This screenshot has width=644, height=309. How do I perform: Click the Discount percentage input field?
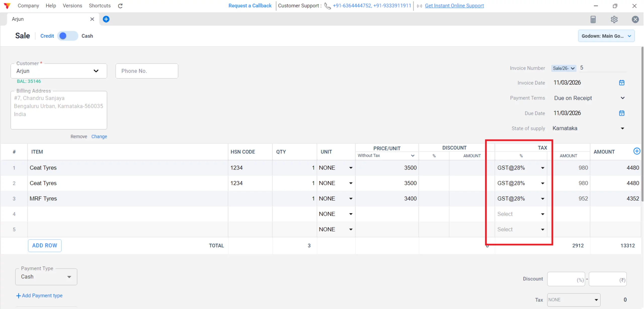pyautogui.click(x=566, y=279)
